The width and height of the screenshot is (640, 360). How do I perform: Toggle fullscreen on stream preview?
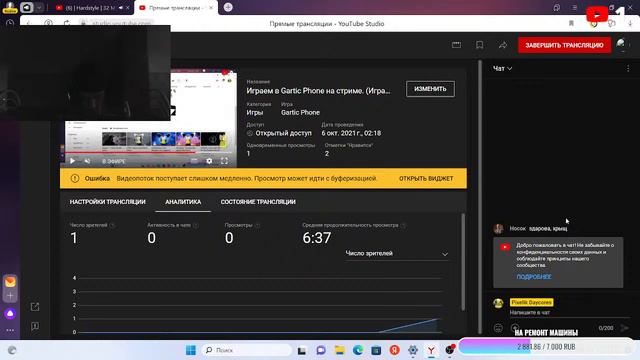click(224, 161)
